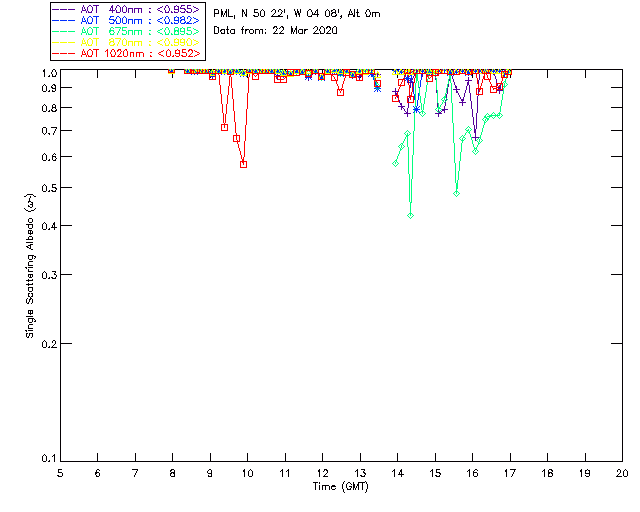Click the green 675nm point near 0.48

456,194
